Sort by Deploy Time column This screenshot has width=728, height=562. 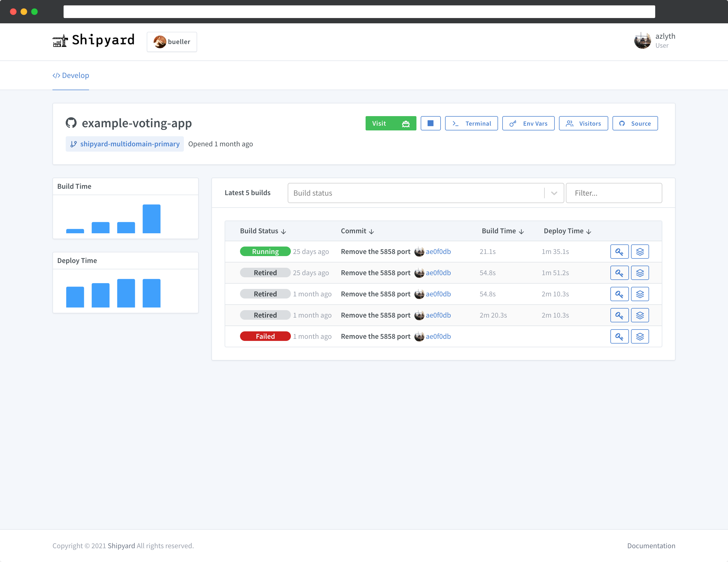point(567,231)
